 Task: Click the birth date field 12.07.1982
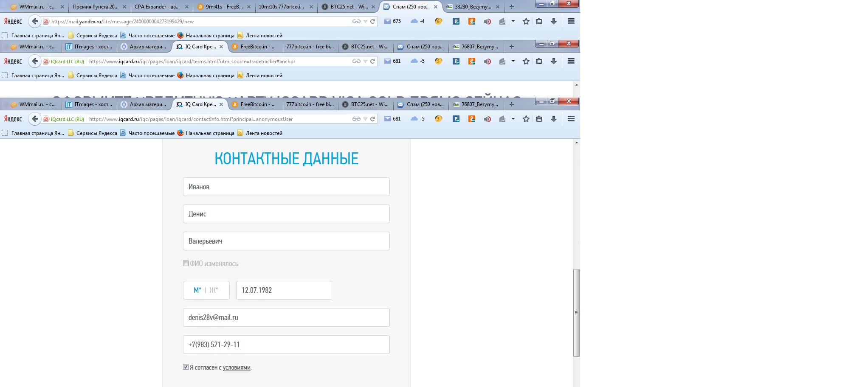click(284, 290)
